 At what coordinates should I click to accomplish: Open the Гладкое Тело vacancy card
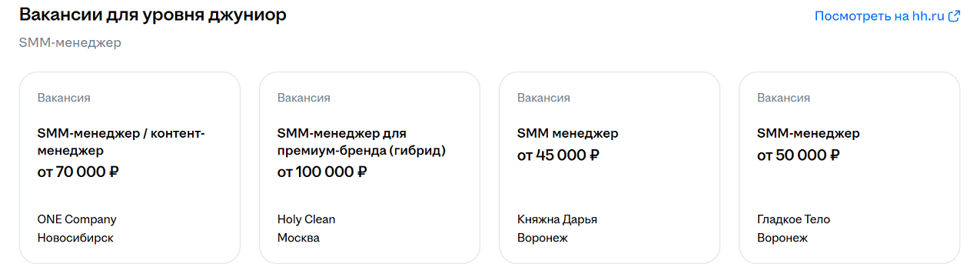849,168
